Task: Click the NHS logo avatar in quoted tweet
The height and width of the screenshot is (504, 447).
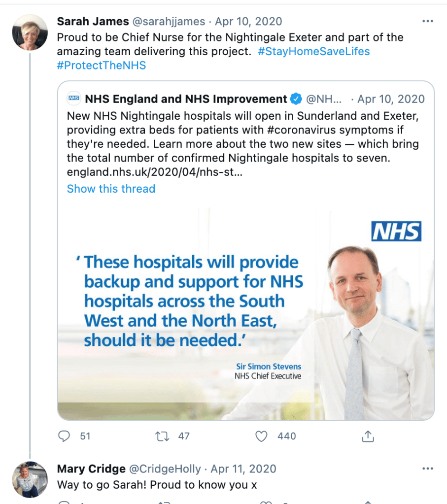Action: 74,99
